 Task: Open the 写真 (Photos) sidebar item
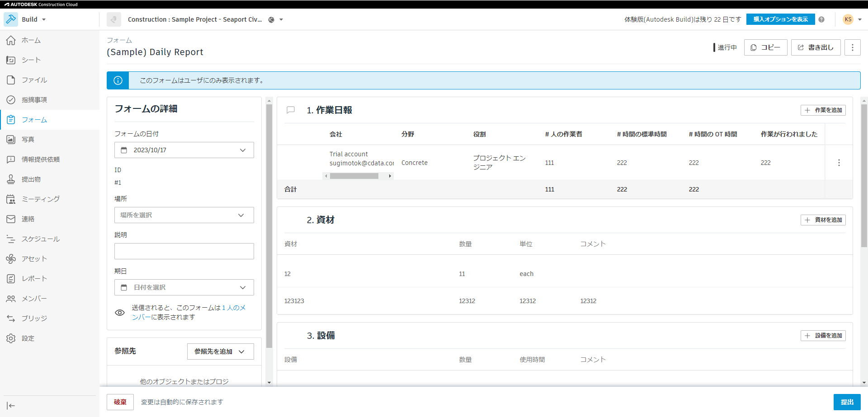(x=50, y=140)
